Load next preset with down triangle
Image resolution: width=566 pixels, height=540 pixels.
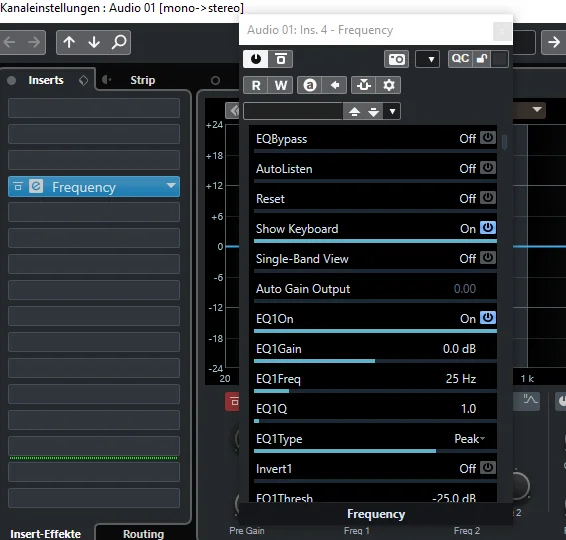[373, 112]
